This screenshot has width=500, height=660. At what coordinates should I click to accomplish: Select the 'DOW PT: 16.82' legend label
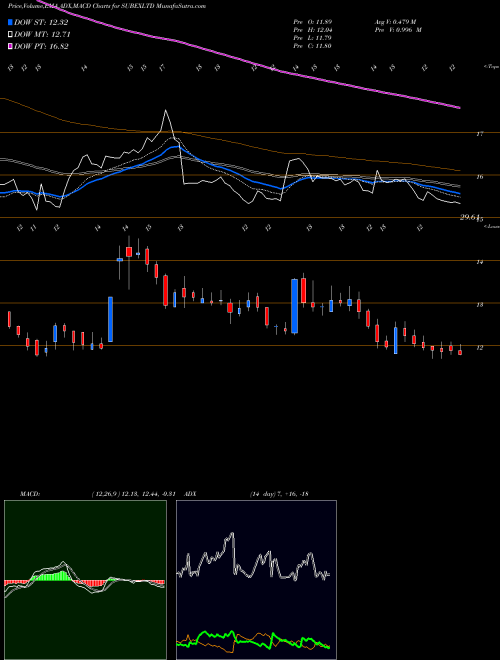41,46
